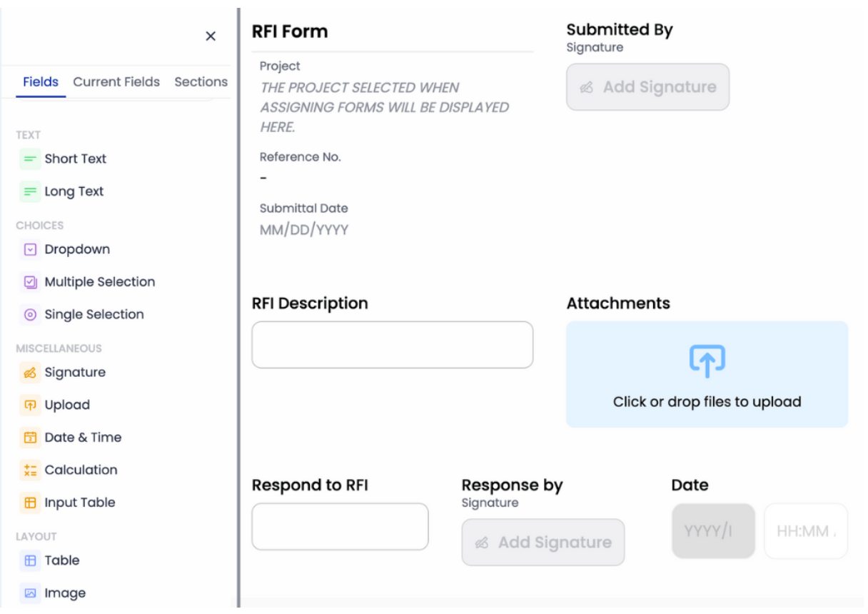Click the RFI Description heading
This screenshot has width=868, height=614.
(x=310, y=303)
